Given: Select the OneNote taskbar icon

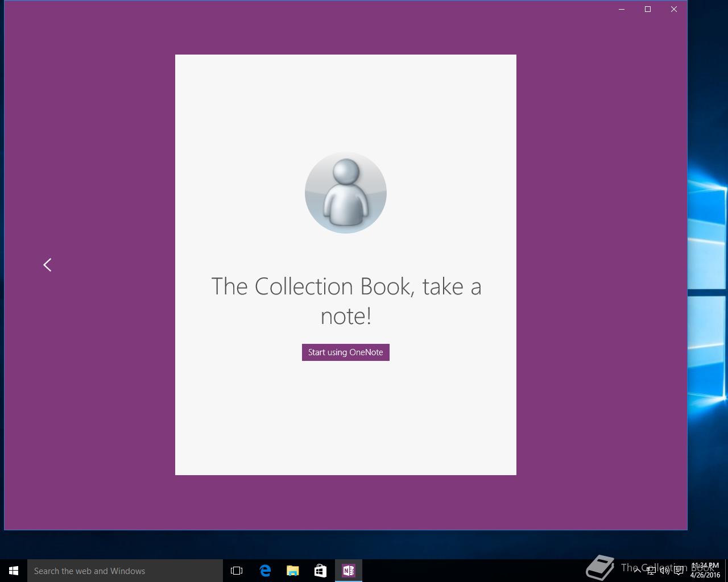Looking at the screenshot, I should point(348,571).
